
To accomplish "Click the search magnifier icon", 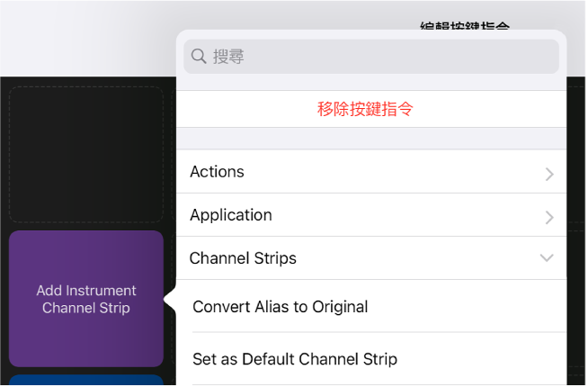I will (x=199, y=57).
